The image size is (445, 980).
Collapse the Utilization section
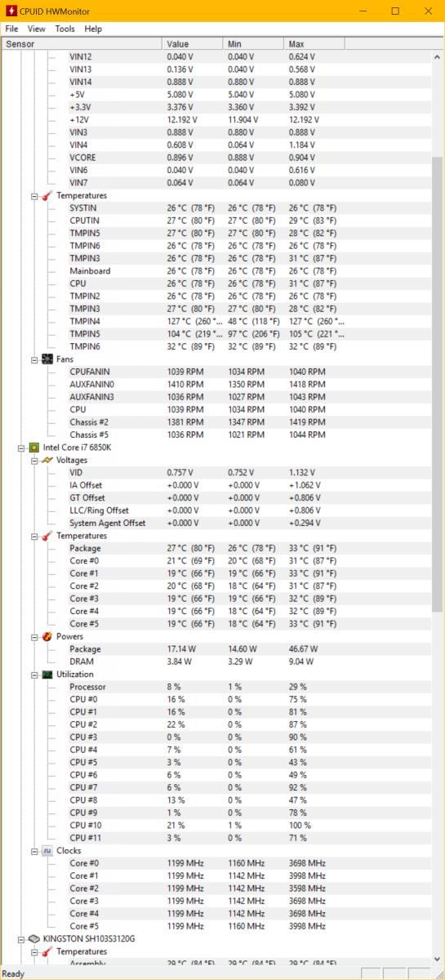click(34, 675)
